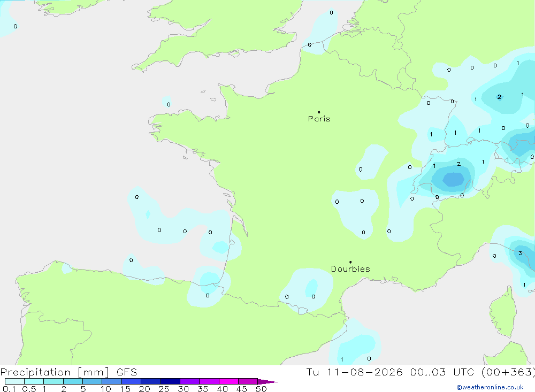Viewport: 535px width, 392px height.
Task: Click the Paris city label
Action: coord(319,119)
